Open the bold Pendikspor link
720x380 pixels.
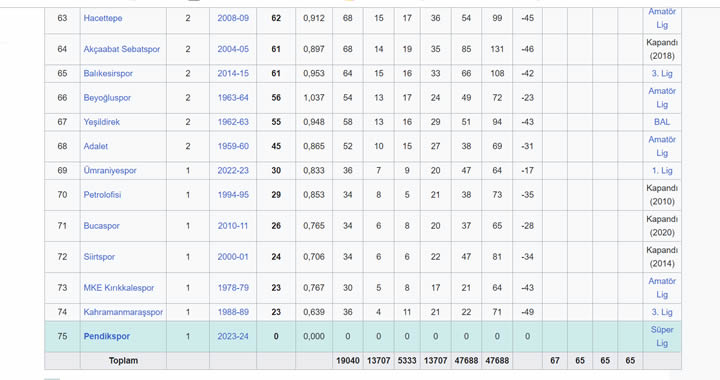(x=107, y=336)
